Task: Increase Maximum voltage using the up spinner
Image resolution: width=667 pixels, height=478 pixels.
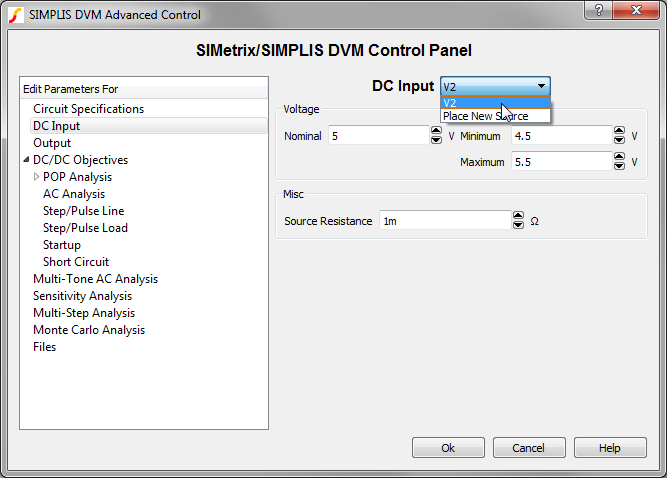Action: [x=619, y=156]
